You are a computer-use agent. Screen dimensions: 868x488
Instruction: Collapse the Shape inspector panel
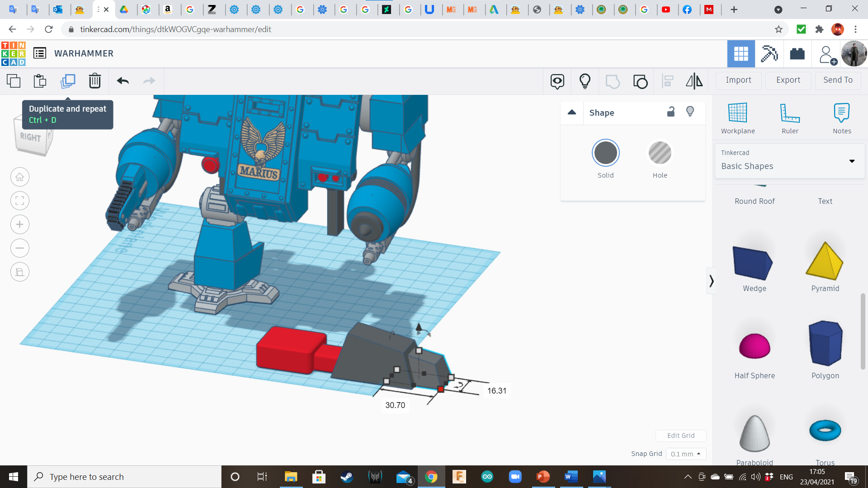pyautogui.click(x=572, y=113)
